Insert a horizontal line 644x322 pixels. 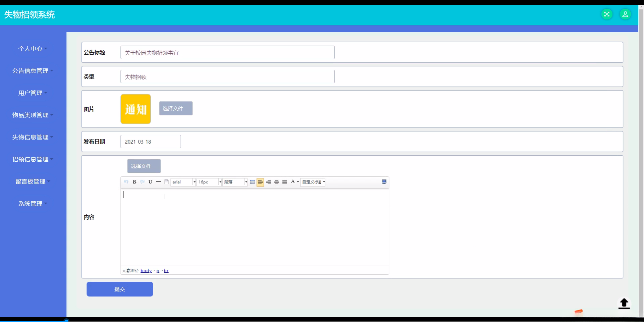tap(158, 182)
